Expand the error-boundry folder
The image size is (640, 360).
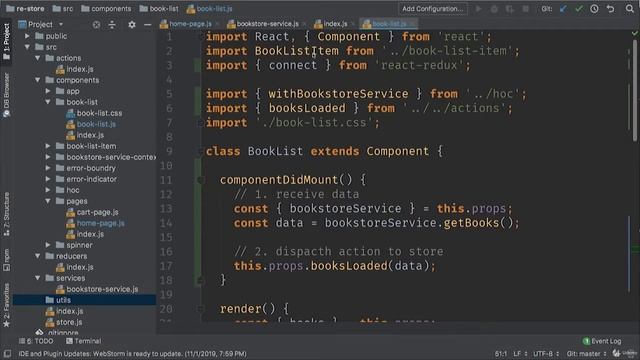pos(48,168)
